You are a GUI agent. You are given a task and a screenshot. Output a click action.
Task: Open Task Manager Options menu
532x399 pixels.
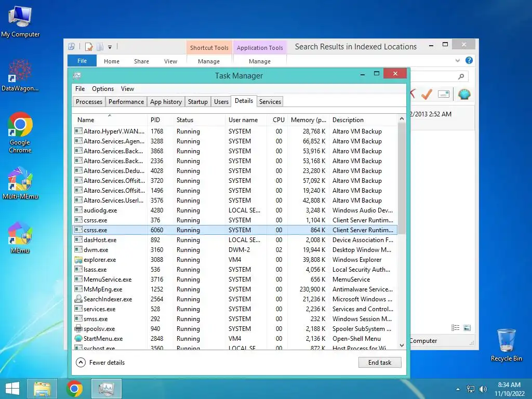103,88
